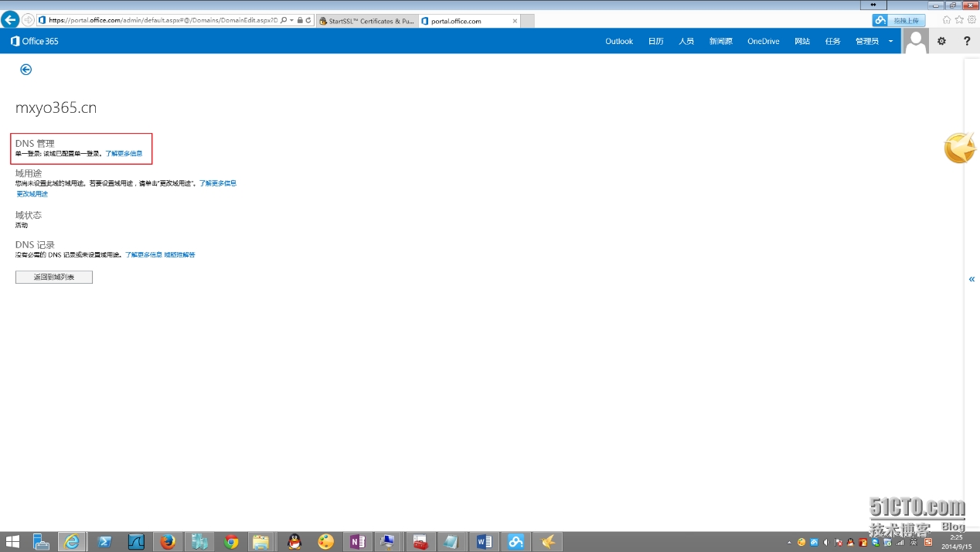Open Google Chrome from the taskbar
This screenshot has width=980, height=552.
pyautogui.click(x=230, y=542)
